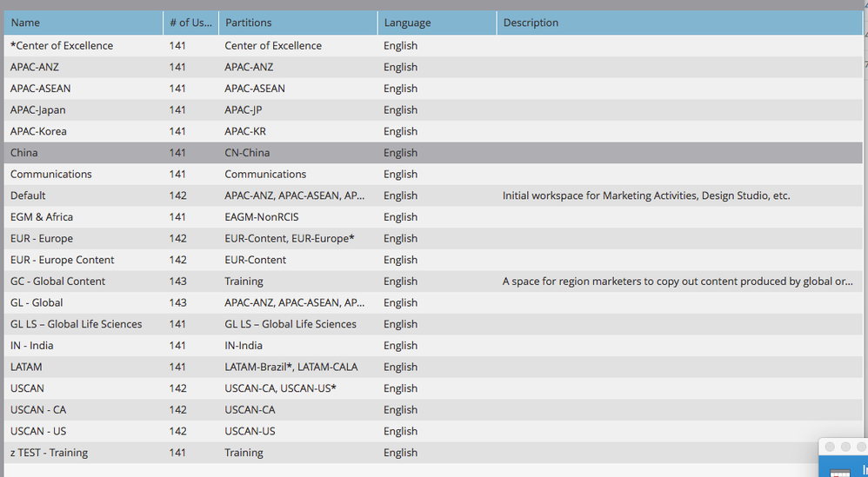Select the Communications workspace row
Image resolution: width=868 pixels, height=477 pixels.
(433, 174)
